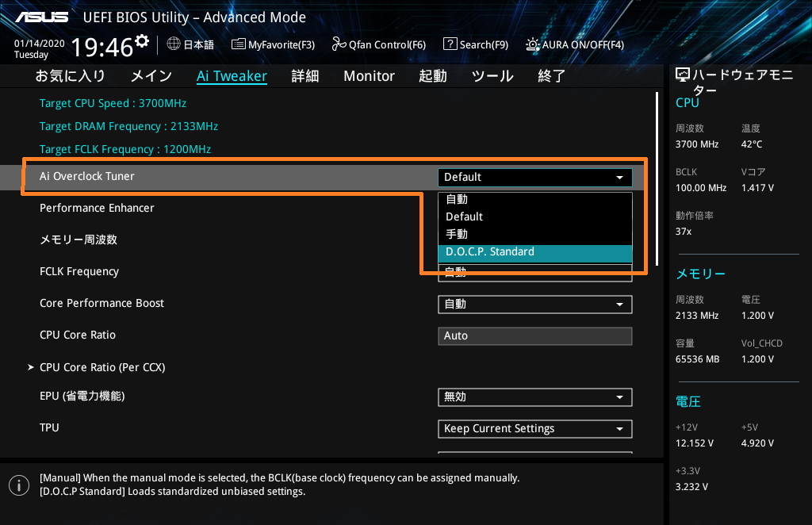Viewport: 812px width, 525px height.
Task: Click the clock settings gear icon
Action: coord(141,41)
